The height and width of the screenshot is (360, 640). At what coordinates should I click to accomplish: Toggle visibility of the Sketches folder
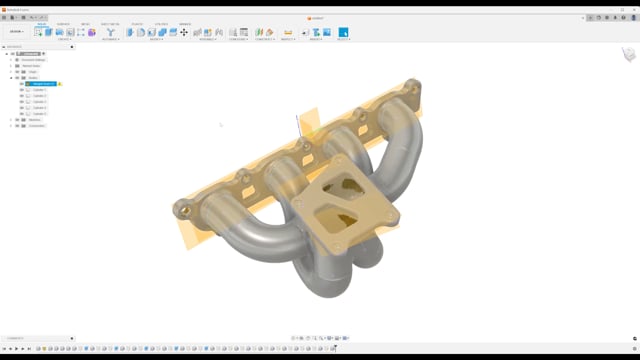coord(18,120)
